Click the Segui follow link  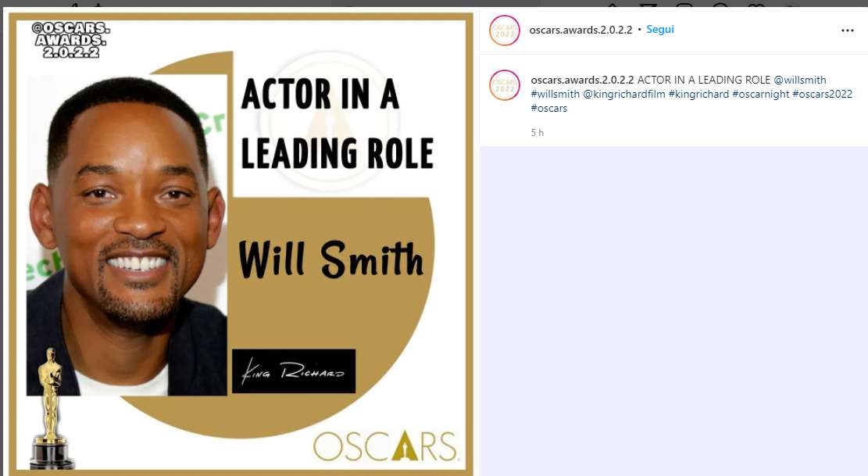point(660,30)
